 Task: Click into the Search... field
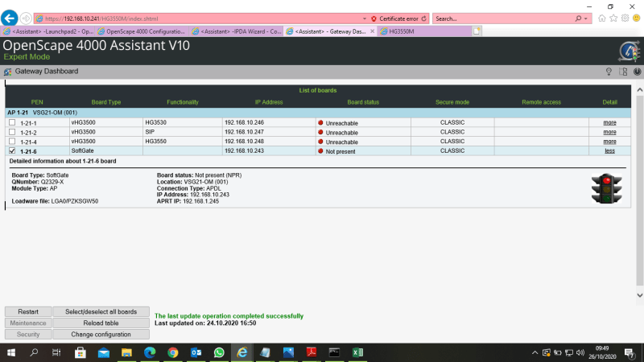pos(503,19)
